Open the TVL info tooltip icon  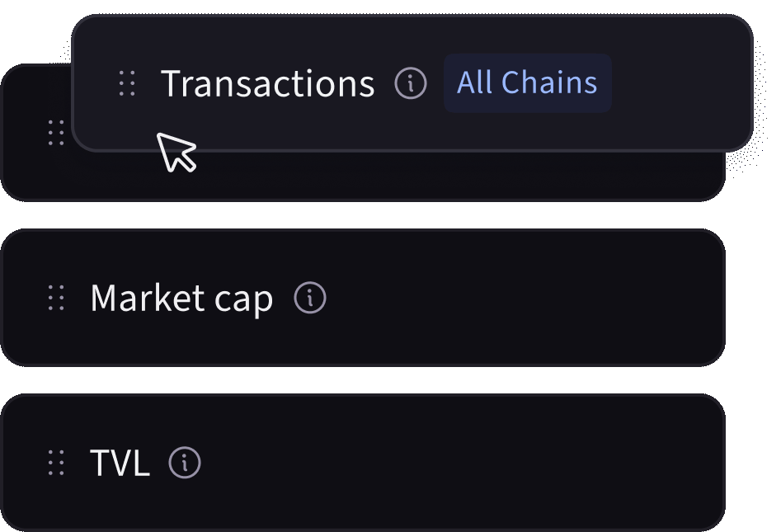coord(185,462)
